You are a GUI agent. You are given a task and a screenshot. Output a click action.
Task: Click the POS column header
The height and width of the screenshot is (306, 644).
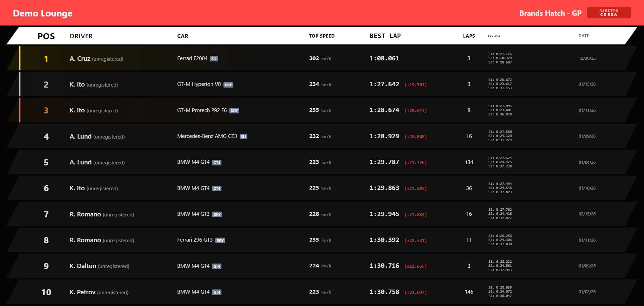(x=46, y=36)
